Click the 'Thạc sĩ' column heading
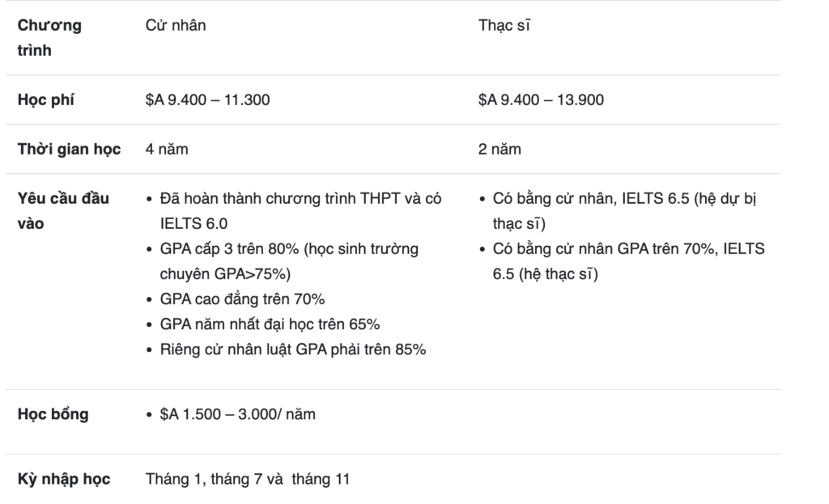Image resolution: width=829 pixels, height=504 pixels. tap(504, 25)
